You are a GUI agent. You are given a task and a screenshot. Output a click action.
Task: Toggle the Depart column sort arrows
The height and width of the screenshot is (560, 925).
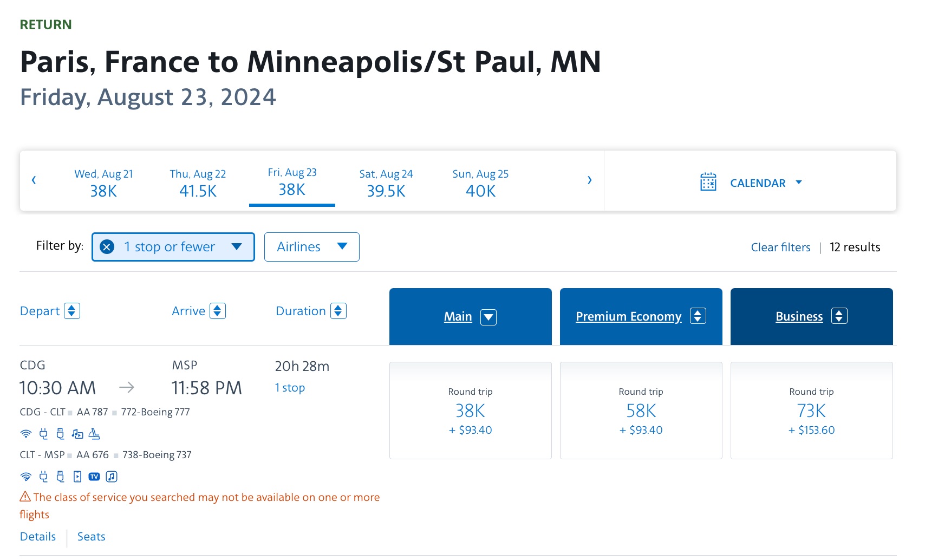pyautogui.click(x=73, y=310)
